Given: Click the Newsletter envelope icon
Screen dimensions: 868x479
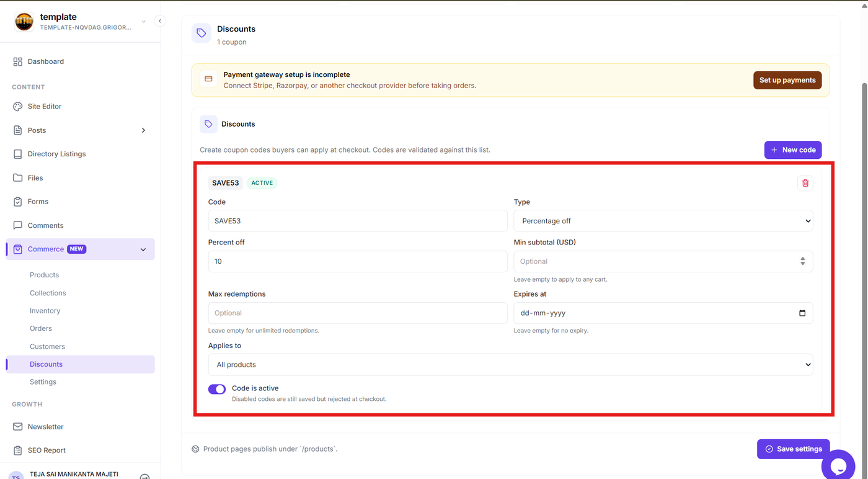Looking at the screenshot, I should click(x=17, y=427).
